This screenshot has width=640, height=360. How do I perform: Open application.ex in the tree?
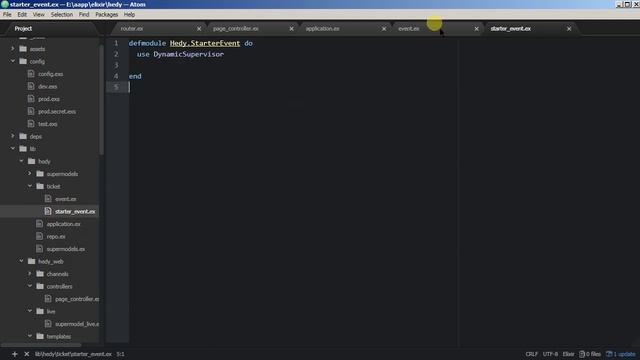point(63,224)
